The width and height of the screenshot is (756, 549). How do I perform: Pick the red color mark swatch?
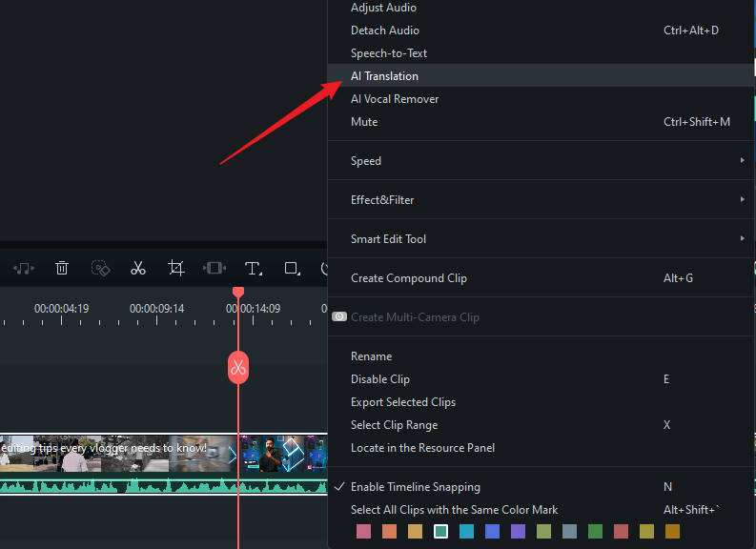[621, 531]
